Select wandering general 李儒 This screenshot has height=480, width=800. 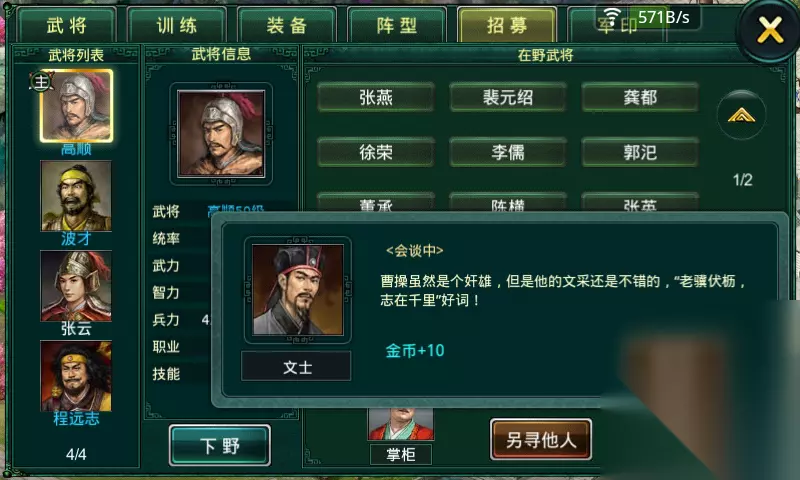(508, 152)
